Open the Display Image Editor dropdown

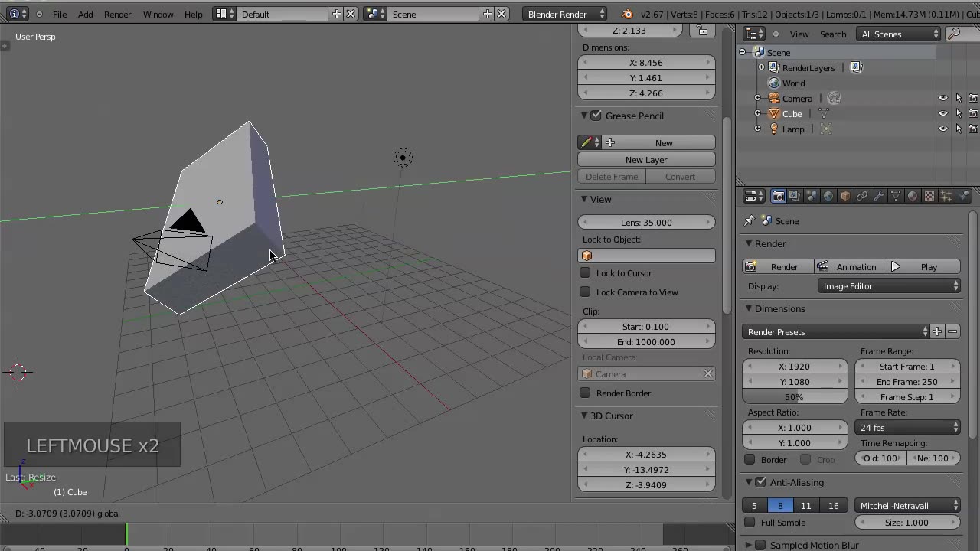click(x=889, y=285)
